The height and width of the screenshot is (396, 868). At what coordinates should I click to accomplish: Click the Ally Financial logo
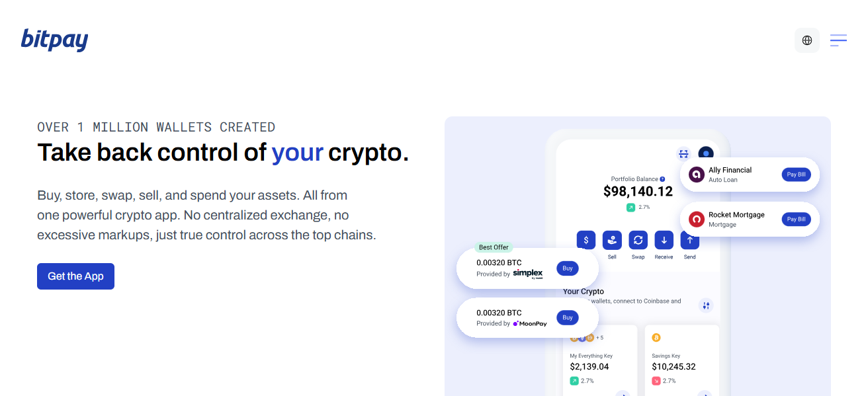point(695,174)
